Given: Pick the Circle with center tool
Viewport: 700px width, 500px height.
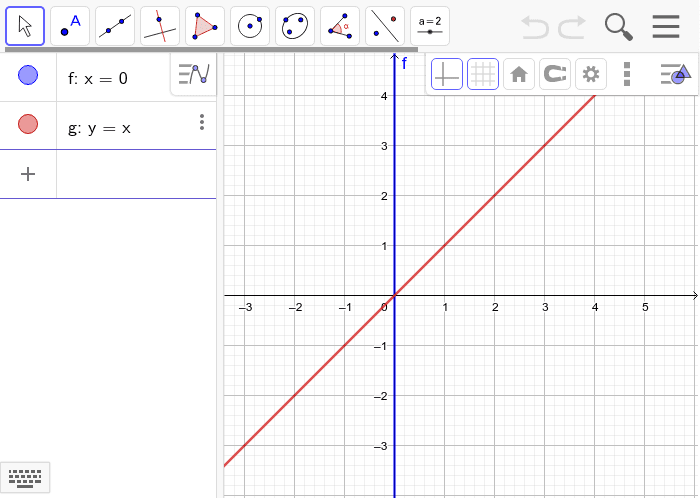Looking at the screenshot, I should pos(250,26).
